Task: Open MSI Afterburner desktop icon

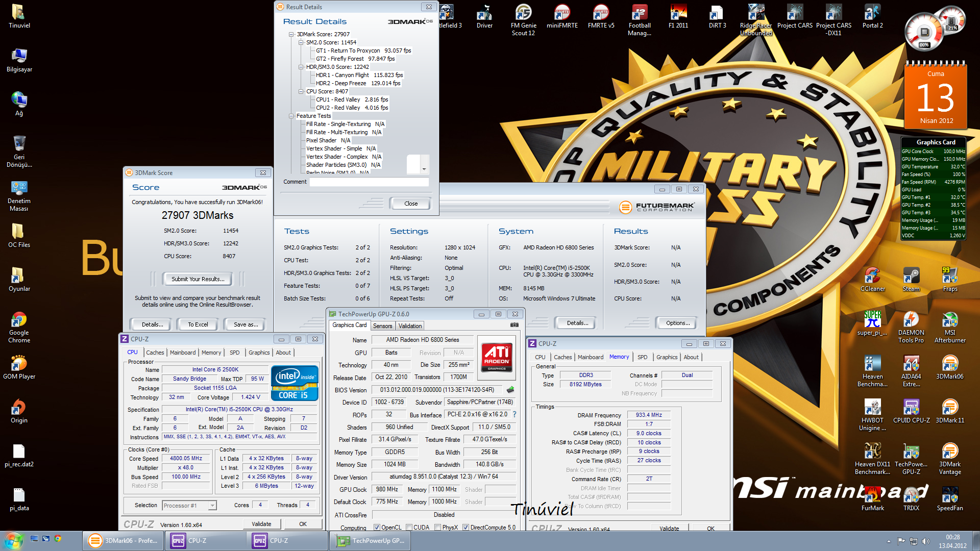Action: (950, 327)
